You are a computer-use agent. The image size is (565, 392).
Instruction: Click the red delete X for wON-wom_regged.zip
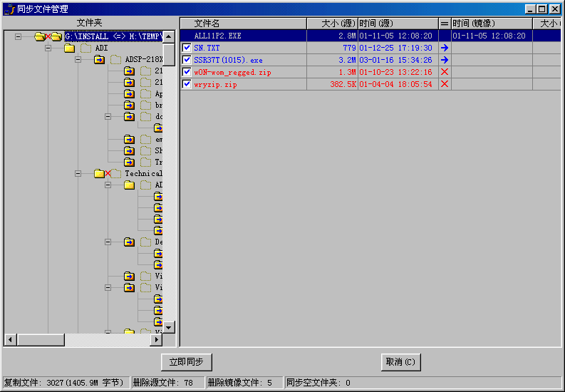click(445, 72)
